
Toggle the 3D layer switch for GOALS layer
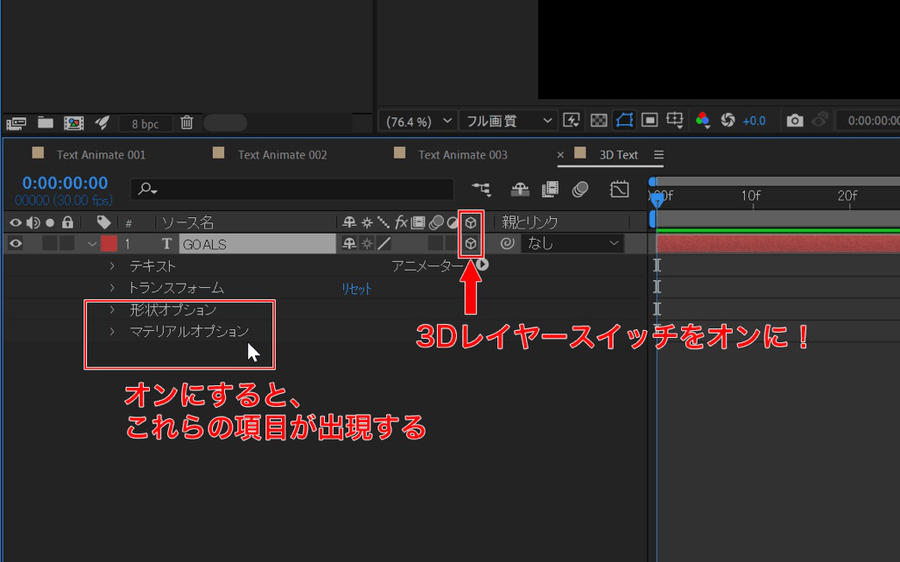(x=471, y=243)
